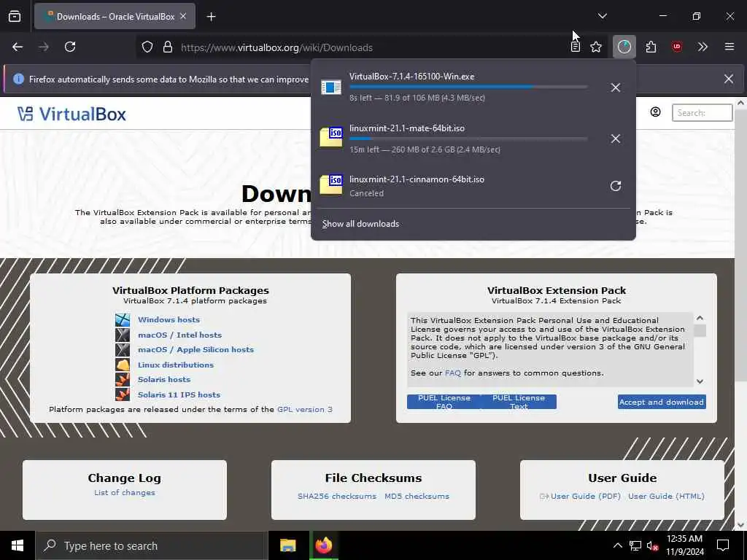Open GPL version 3 link
Image resolution: width=747 pixels, height=560 pixels.
click(x=305, y=410)
